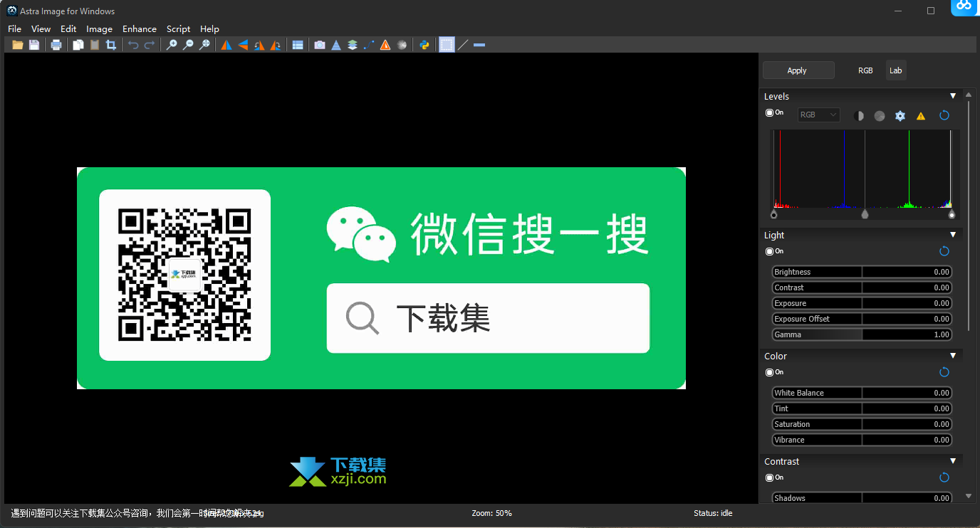This screenshot has height=528, width=980.
Task: Click the Saturation slider
Action: point(862,424)
